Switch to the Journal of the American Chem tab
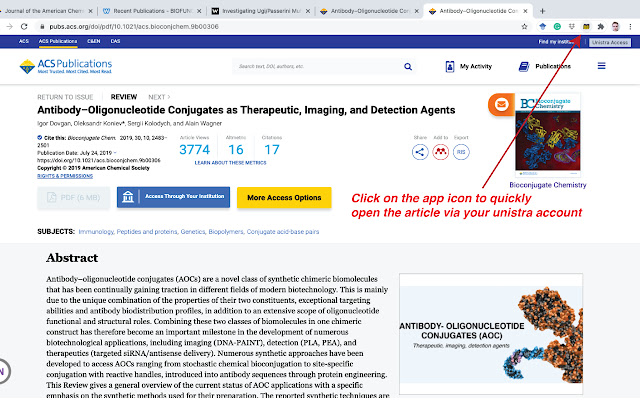The height and width of the screenshot is (400, 640). click(44, 11)
